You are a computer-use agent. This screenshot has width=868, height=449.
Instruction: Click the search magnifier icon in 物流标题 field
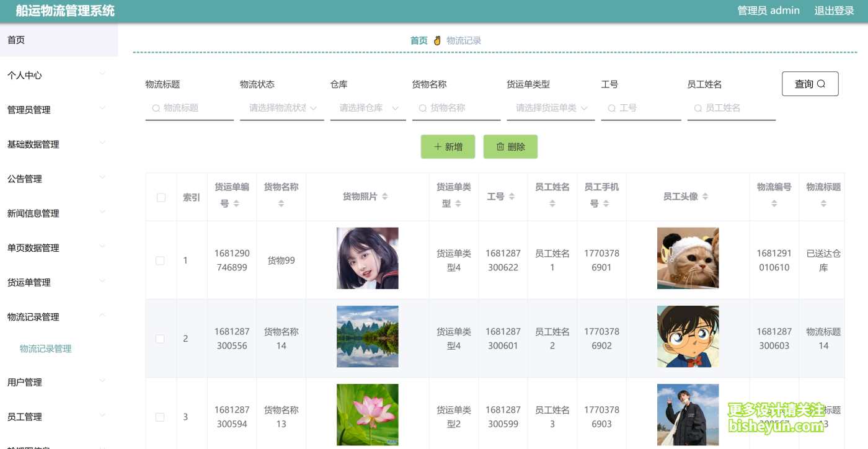pos(156,108)
